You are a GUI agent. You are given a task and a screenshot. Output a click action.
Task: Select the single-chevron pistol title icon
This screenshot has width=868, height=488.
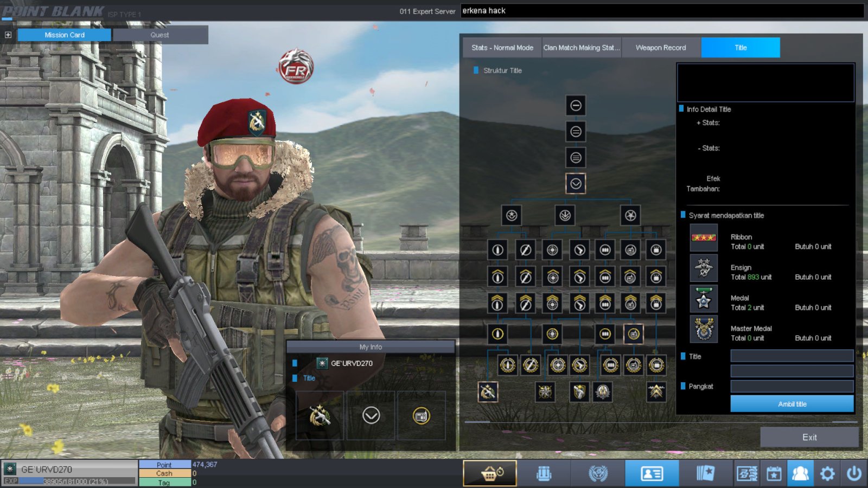click(x=579, y=277)
